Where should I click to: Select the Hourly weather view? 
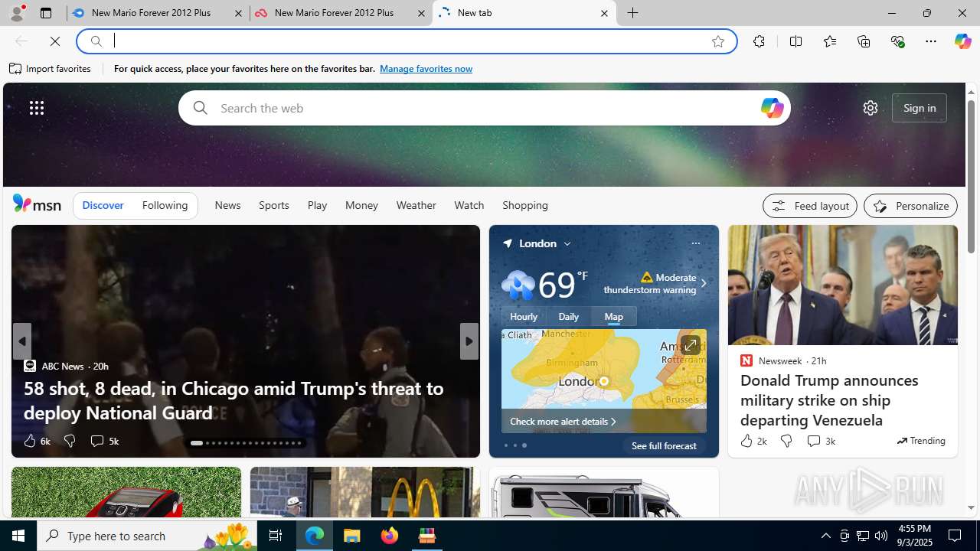[524, 316]
